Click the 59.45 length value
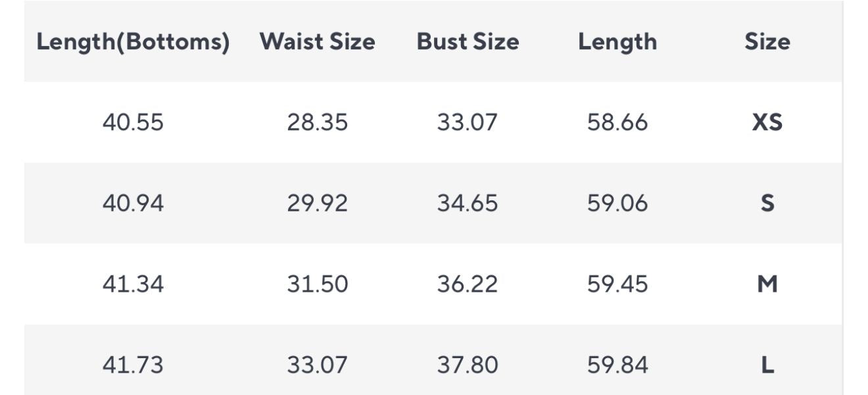 coord(617,284)
